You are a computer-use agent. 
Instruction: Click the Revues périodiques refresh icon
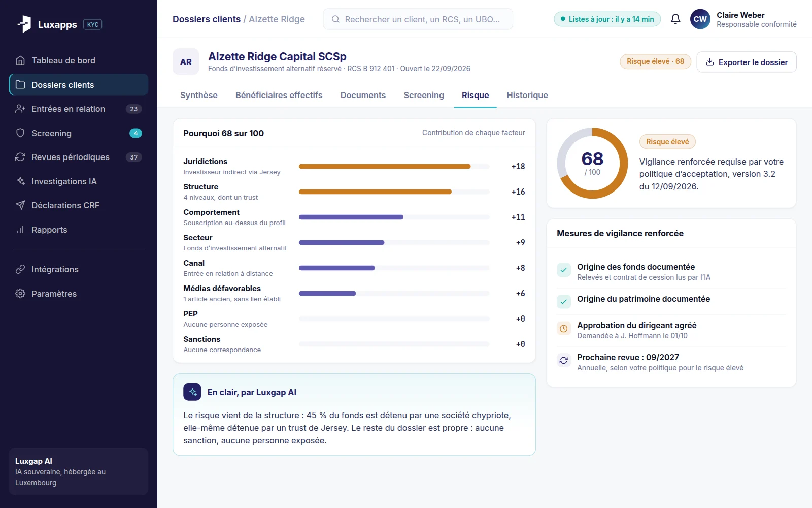pos(20,157)
